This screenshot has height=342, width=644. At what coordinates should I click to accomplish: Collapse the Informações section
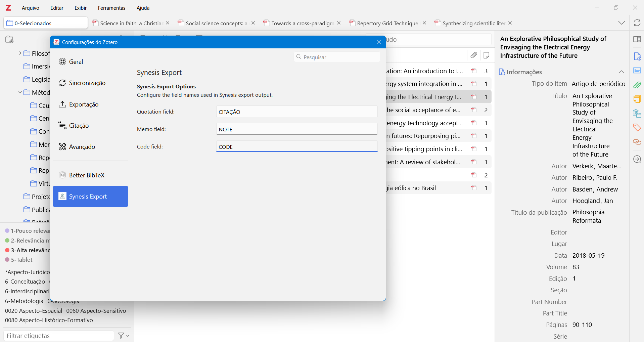pyautogui.click(x=622, y=72)
